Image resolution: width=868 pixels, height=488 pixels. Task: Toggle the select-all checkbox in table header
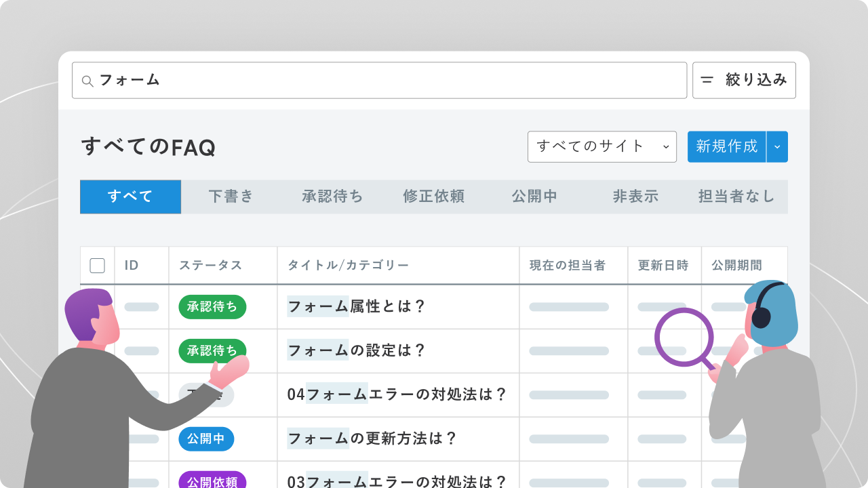point(98,266)
